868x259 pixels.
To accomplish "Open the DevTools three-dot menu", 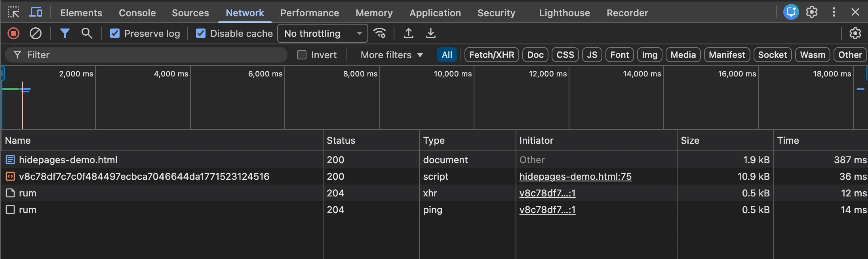I will click(x=834, y=12).
